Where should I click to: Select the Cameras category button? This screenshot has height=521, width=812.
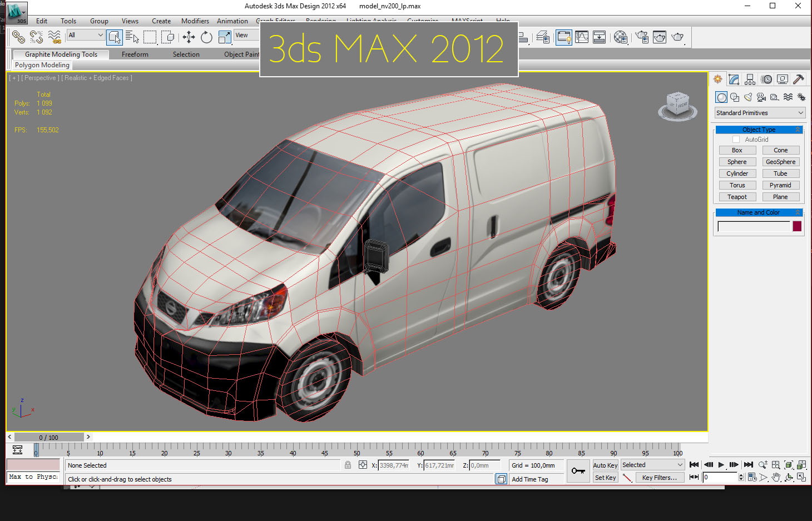tap(761, 97)
